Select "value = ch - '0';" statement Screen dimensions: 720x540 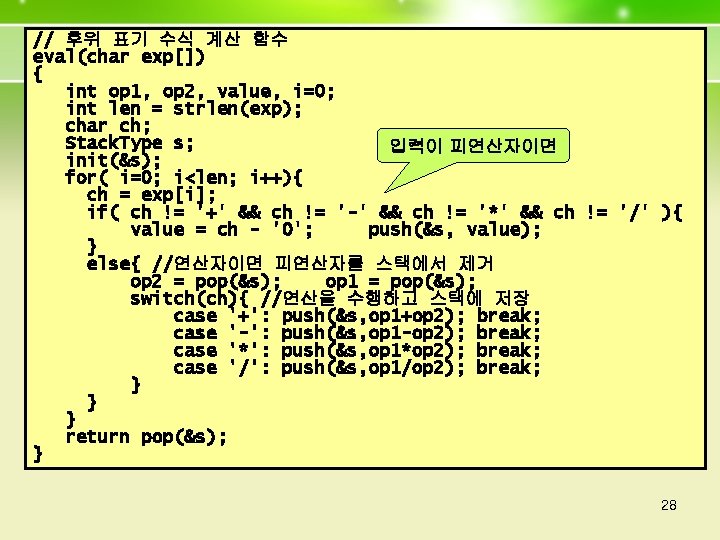tap(221, 230)
